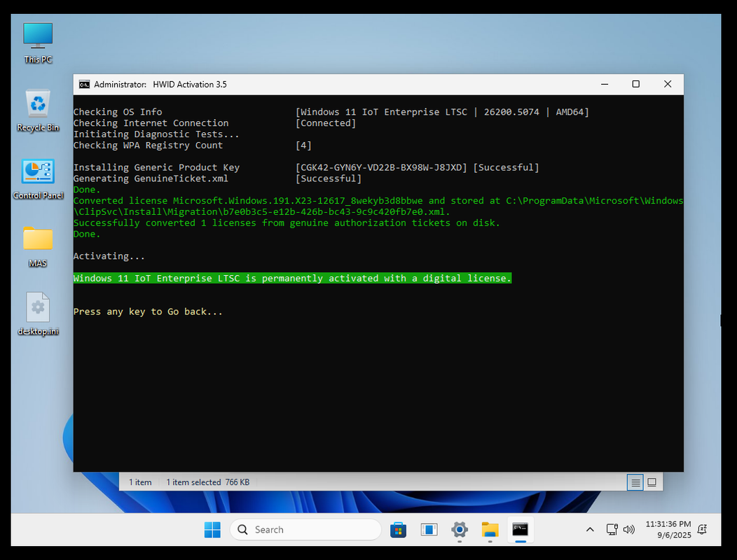Switch Explorer to details view
Screen dimensions: 737x560
635,482
